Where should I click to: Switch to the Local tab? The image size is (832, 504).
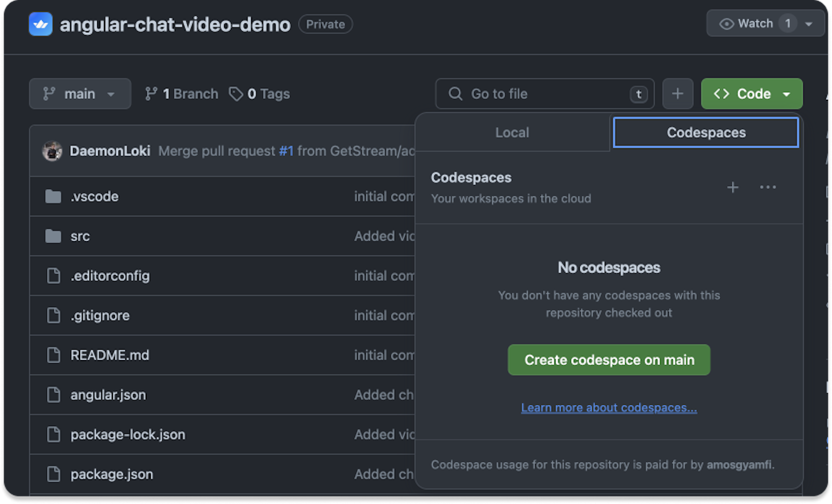pos(512,132)
